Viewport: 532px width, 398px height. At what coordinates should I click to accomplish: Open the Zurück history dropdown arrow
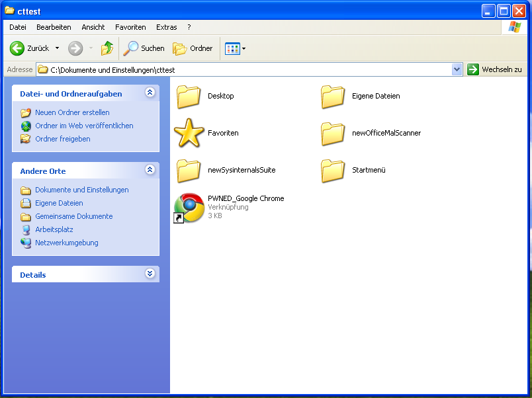(x=57, y=48)
